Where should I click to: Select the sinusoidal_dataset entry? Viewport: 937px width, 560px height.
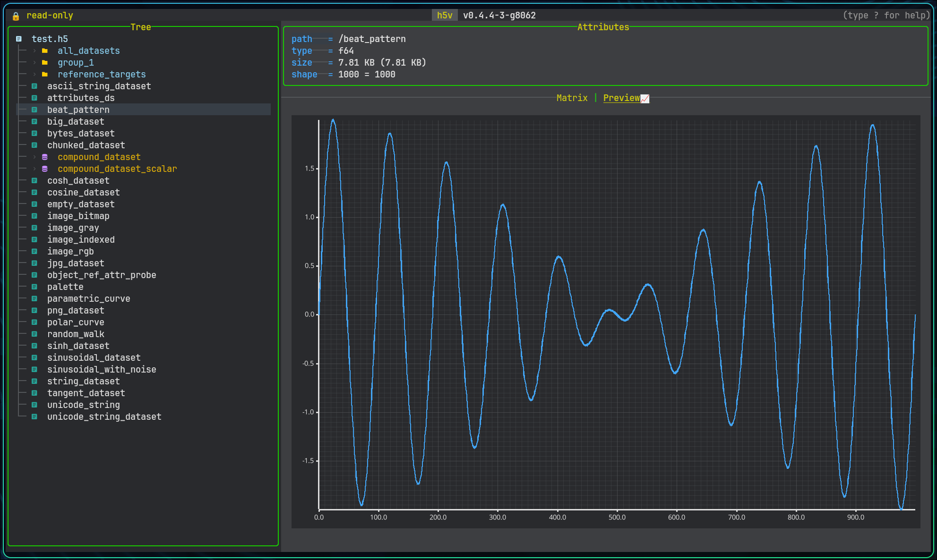point(94,357)
